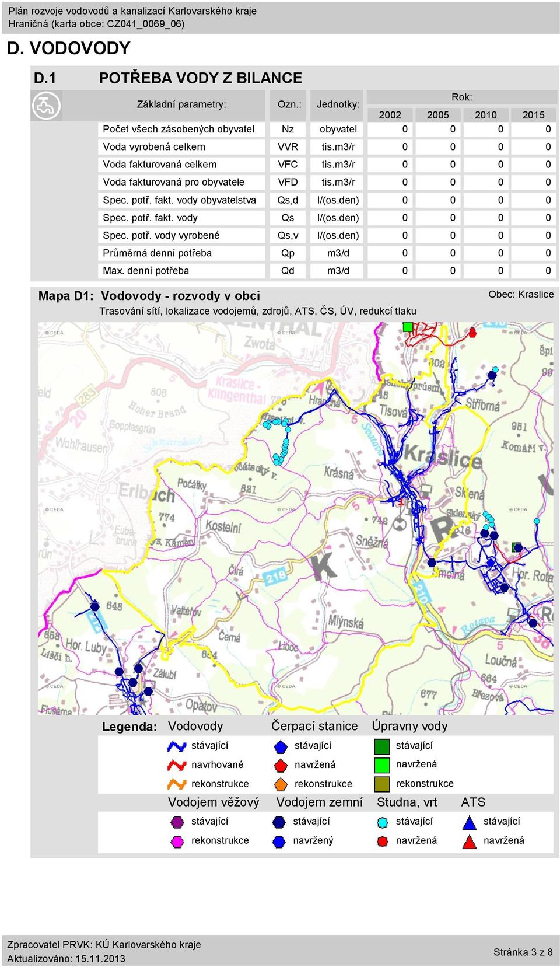
Task: Click the red proposed water pipeline legend icon
Action: pos(177,765)
